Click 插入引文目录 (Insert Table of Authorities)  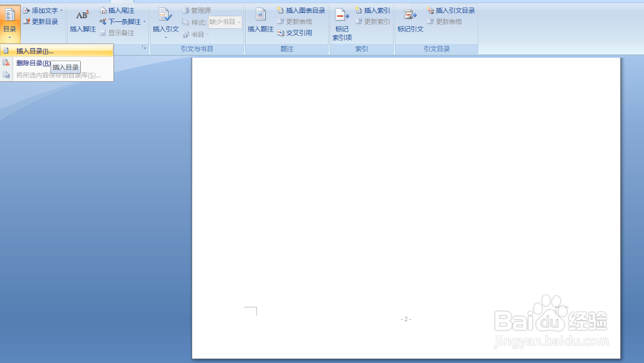pyautogui.click(x=451, y=11)
